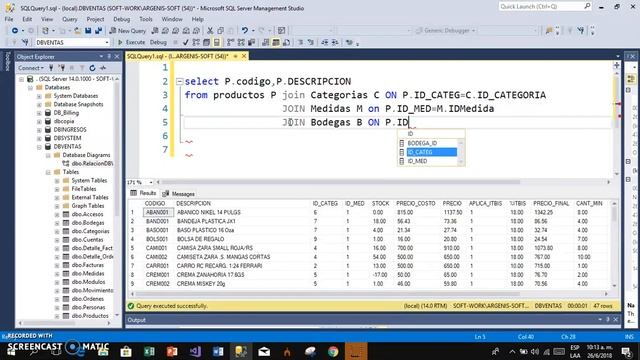Collapse the DBVENTAS database node
The height and width of the screenshot is (360, 640).
coord(39,147)
